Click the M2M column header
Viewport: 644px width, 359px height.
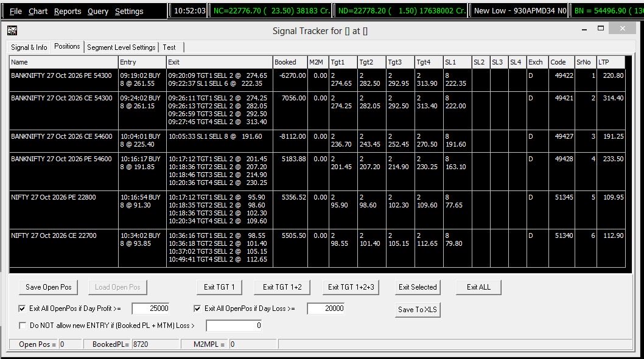coord(318,62)
